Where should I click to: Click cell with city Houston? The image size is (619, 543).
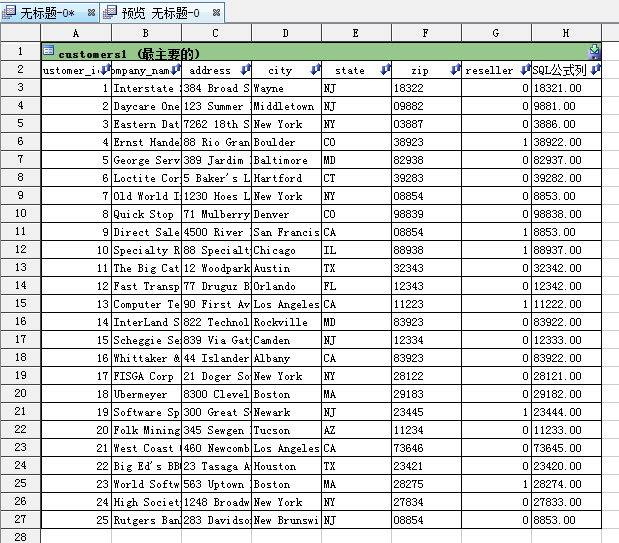click(x=286, y=466)
